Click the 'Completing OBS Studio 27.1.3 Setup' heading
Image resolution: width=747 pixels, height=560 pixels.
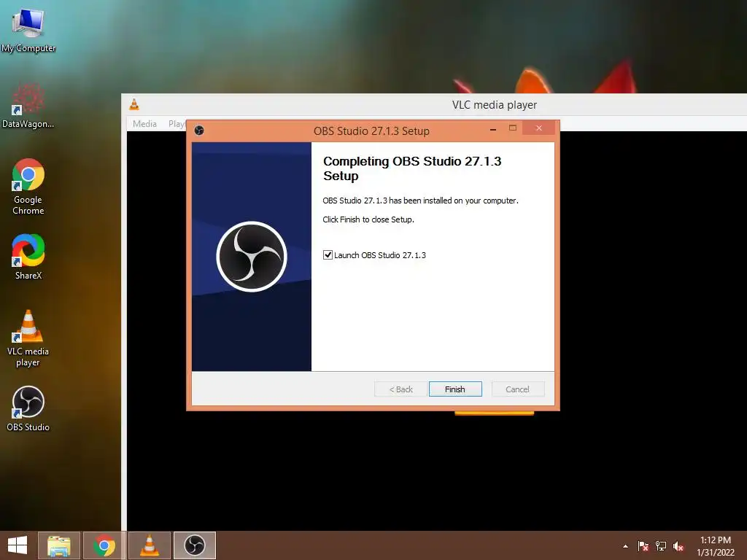[x=412, y=168]
